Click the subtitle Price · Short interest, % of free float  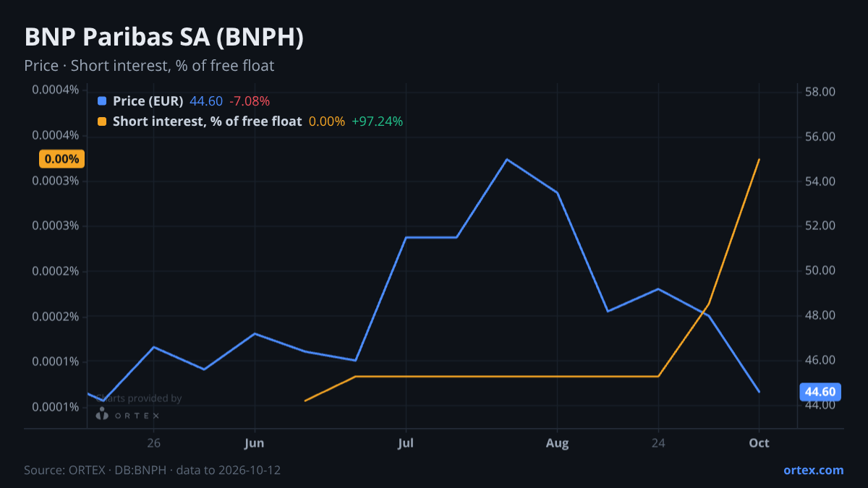[149, 66]
